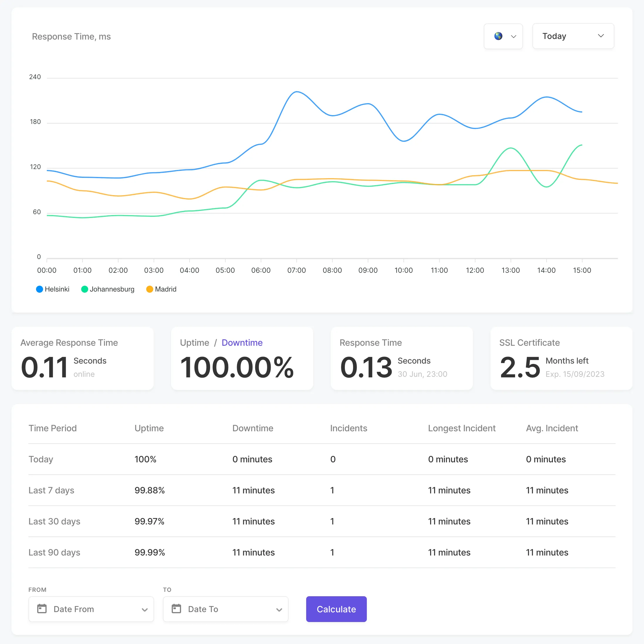The image size is (644, 644).
Task: Click calendar icon in Date From field
Action: pos(42,609)
